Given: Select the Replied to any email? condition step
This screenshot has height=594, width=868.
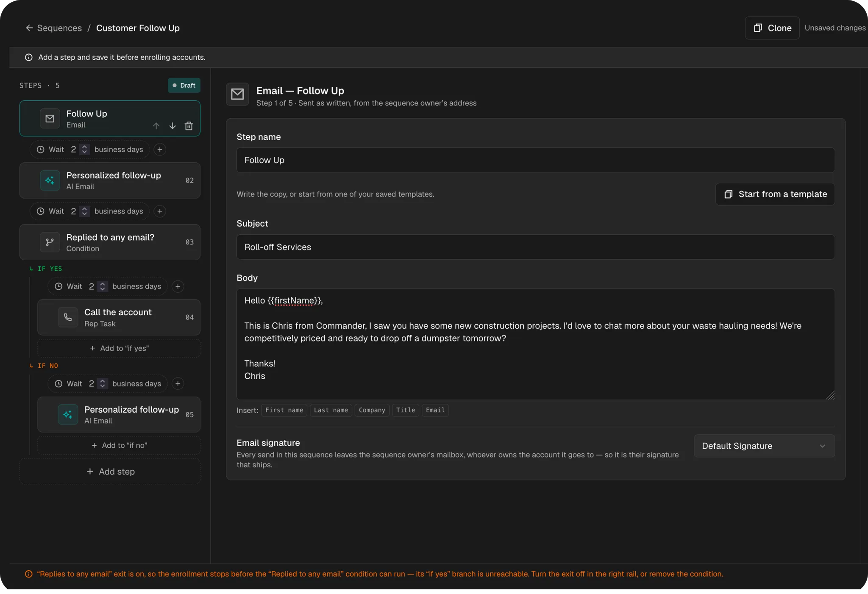Looking at the screenshot, I should 110,242.
